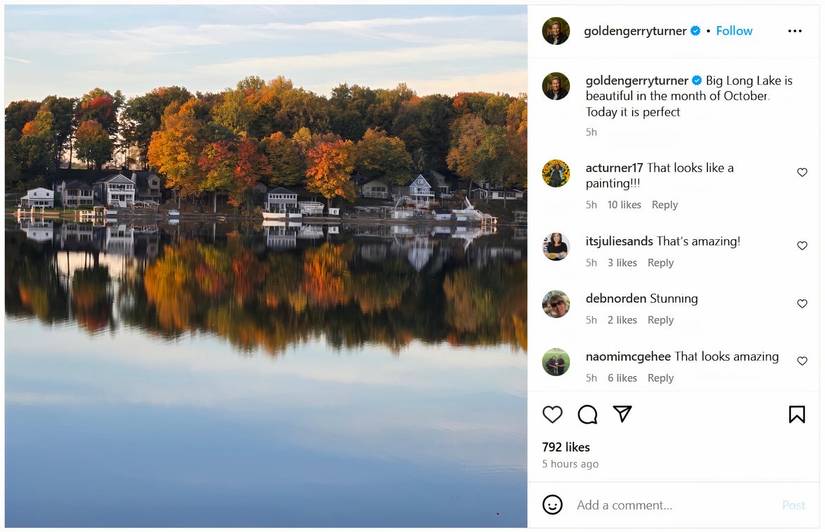Click the lake photo image
Viewport: 825px width, 532px height.
(x=266, y=266)
